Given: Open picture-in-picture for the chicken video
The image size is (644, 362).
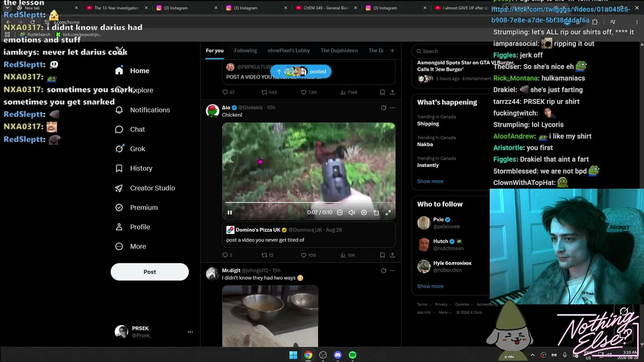Looking at the screenshot, I should tap(376, 213).
